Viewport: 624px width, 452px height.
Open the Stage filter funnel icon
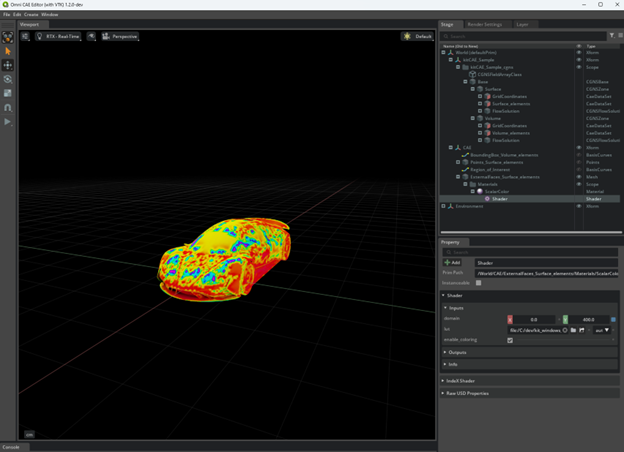pyautogui.click(x=612, y=35)
